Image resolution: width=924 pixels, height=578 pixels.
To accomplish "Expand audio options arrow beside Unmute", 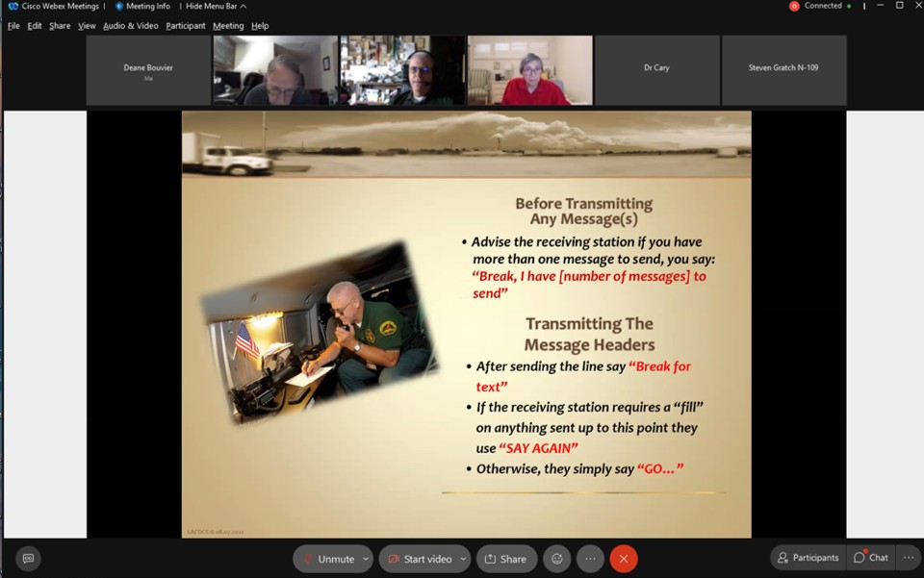I will click(366, 559).
